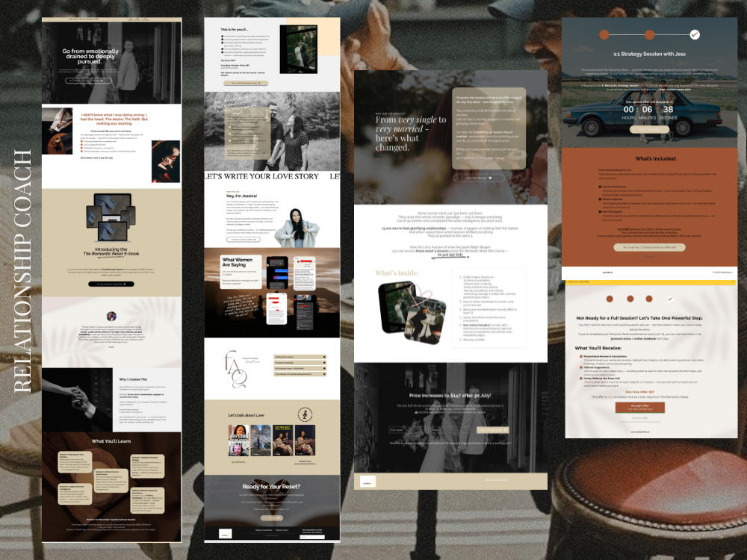
Task: Click the 'One-Time Offer' price text
Action: [640, 392]
